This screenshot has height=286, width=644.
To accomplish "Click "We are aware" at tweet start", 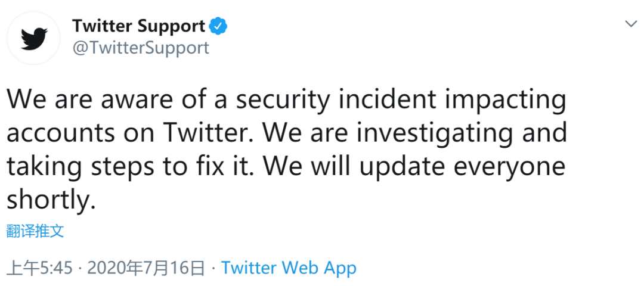I will pos(85,101).
